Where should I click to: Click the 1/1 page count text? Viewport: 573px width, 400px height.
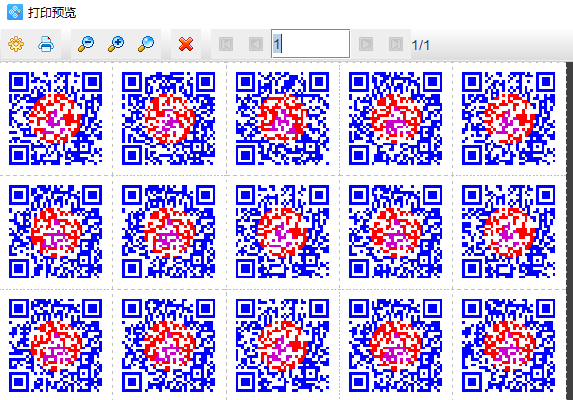click(x=421, y=45)
